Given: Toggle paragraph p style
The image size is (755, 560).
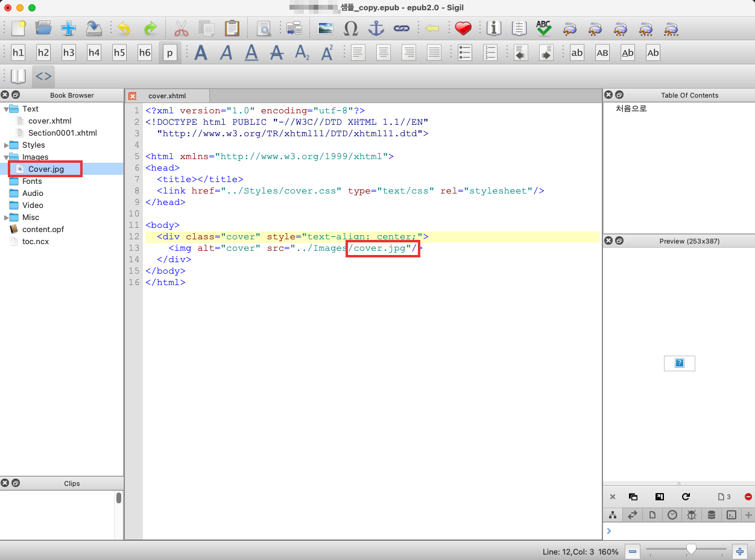Looking at the screenshot, I should tap(170, 52).
